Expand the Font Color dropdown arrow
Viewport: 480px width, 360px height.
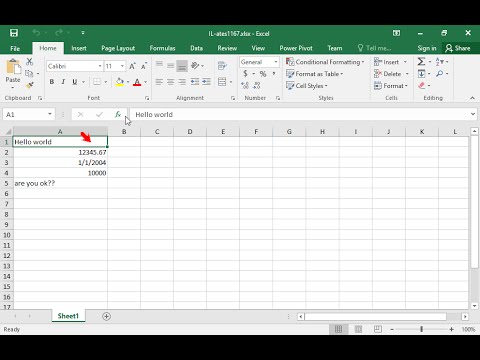pos(146,82)
